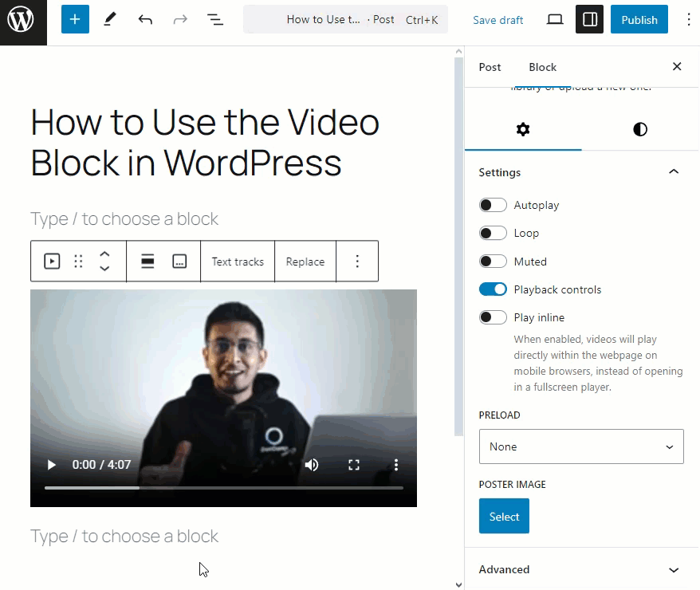This screenshot has width=700, height=590.
Task: Click the Video block type icon
Action: click(x=52, y=262)
